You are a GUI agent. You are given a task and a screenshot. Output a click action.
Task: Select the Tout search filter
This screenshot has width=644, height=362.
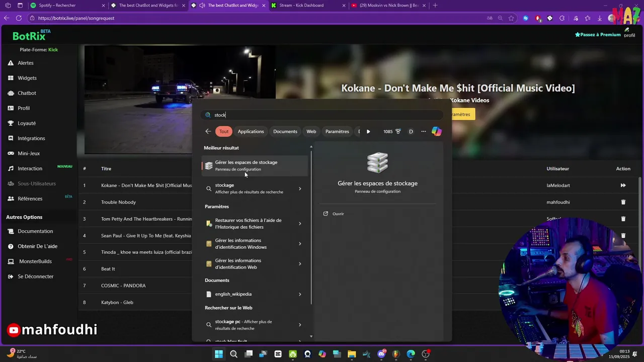click(224, 131)
